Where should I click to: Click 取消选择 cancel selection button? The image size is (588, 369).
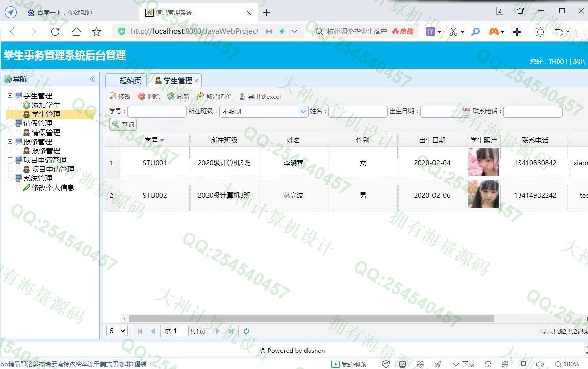(214, 97)
